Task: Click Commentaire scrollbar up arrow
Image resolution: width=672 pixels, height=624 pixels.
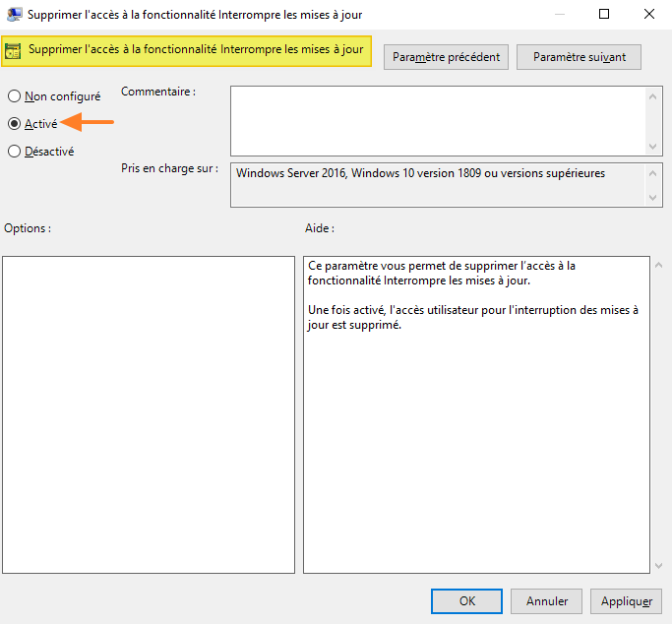Action: [x=652, y=96]
